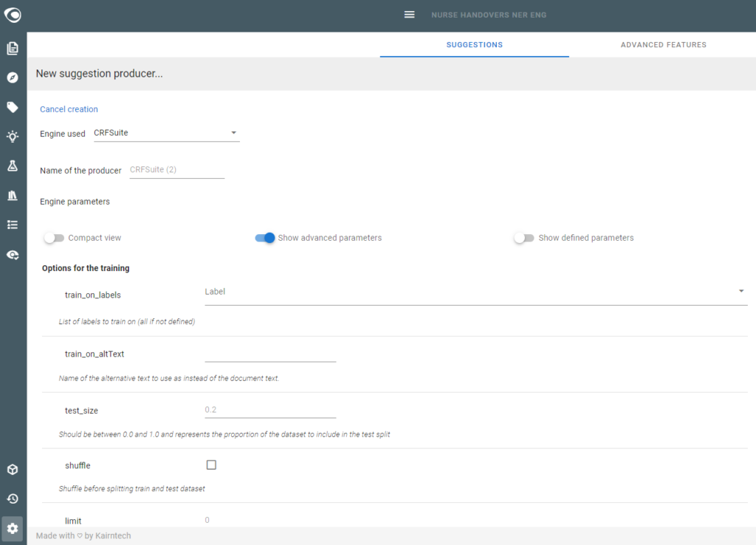Click the train_on_altText description text
This screenshot has height=545, width=756.
tap(169, 379)
